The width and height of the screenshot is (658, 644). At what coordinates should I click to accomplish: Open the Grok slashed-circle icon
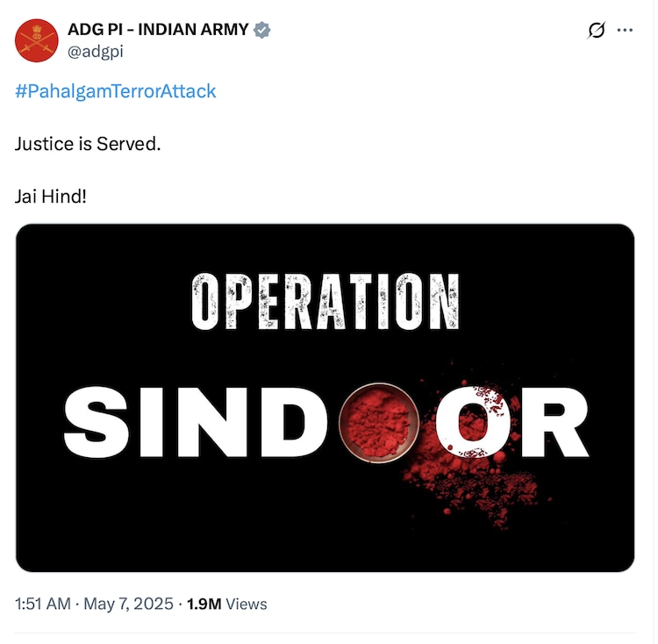(597, 30)
